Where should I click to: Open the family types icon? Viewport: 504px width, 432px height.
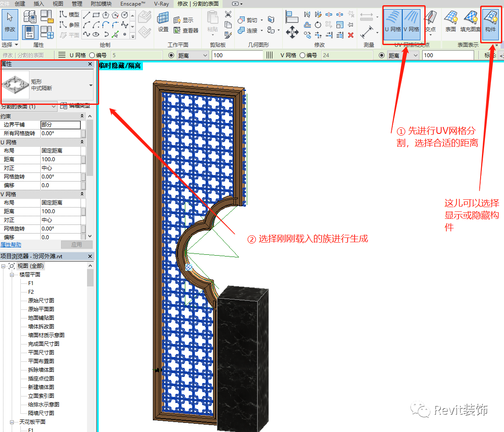click(47, 32)
